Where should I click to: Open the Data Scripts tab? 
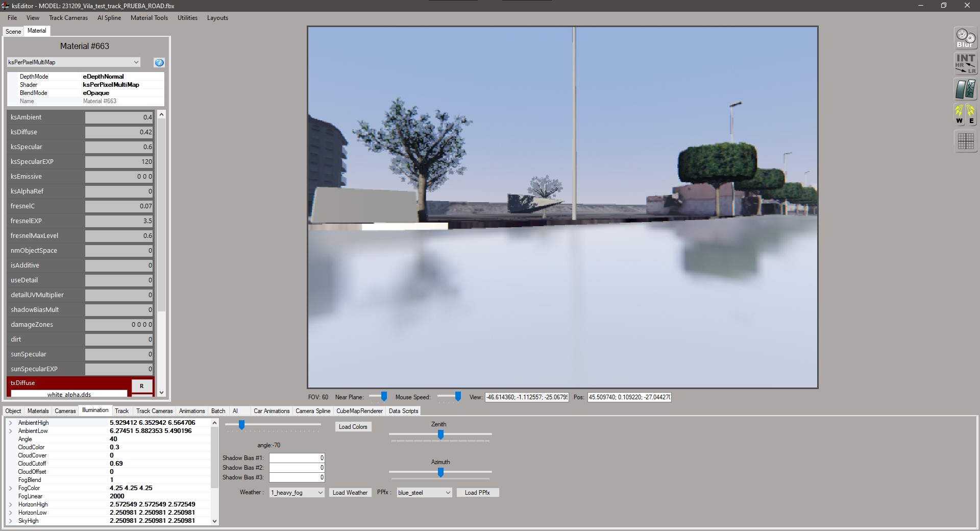pyautogui.click(x=403, y=411)
